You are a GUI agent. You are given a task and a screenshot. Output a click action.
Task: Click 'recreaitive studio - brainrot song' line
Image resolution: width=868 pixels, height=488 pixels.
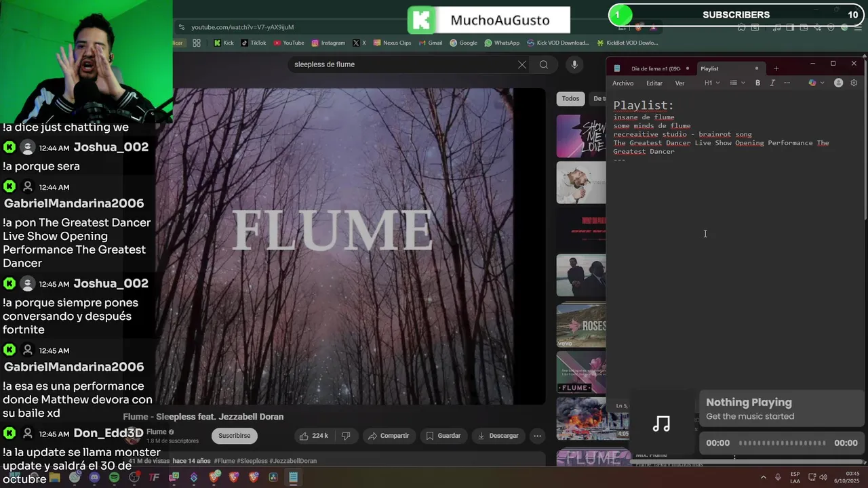pyautogui.click(x=682, y=134)
